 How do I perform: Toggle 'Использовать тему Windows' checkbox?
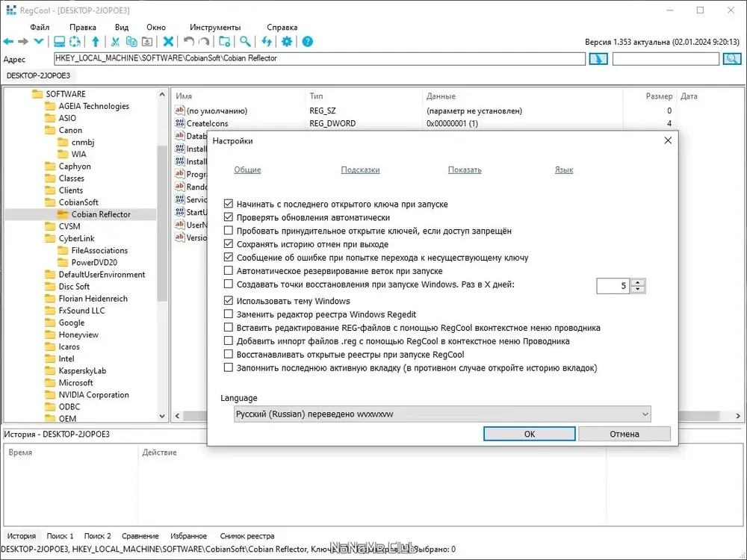[x=229, y=301]
